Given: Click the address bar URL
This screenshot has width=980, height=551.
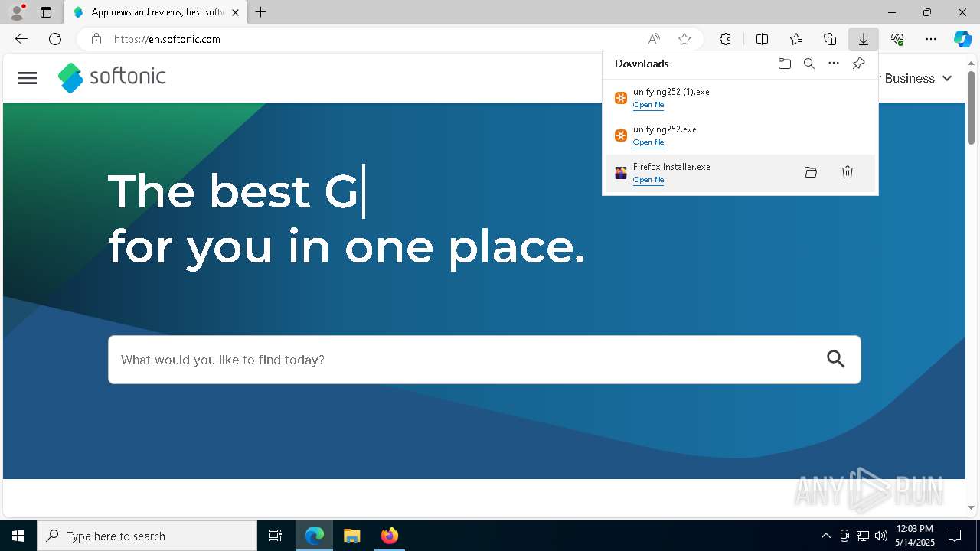Looking at the screenshot, I should tap(167, 39).
